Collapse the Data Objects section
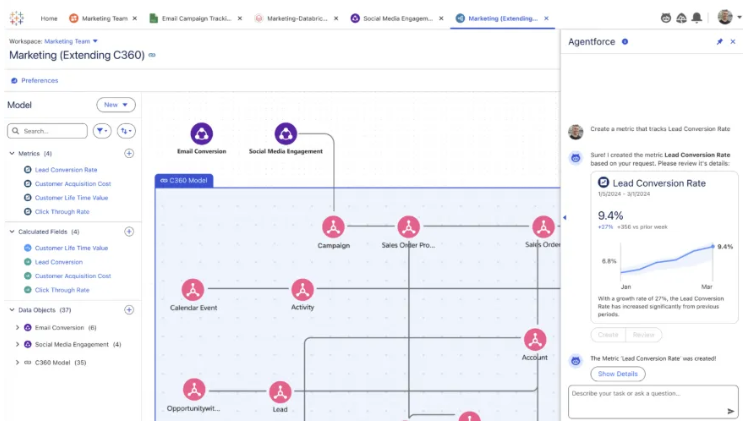 tap(12, 310)
